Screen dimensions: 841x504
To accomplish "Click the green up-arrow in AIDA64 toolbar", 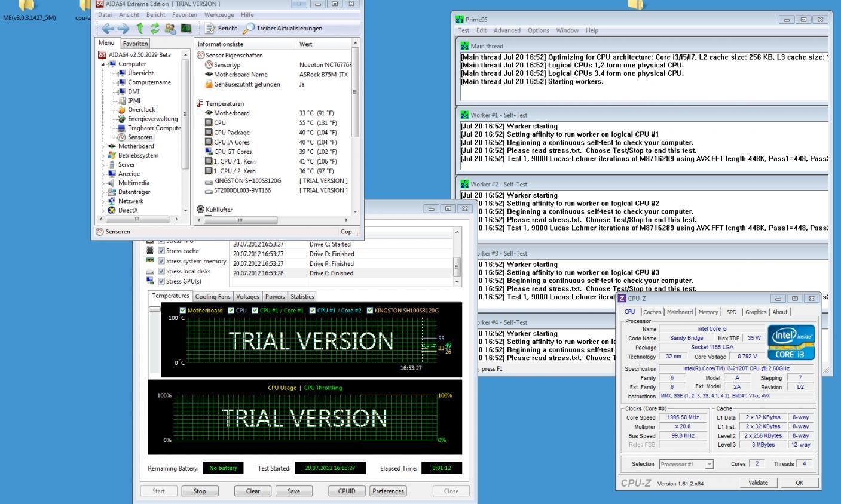I will pyautogui.click(x=140, y=28).
